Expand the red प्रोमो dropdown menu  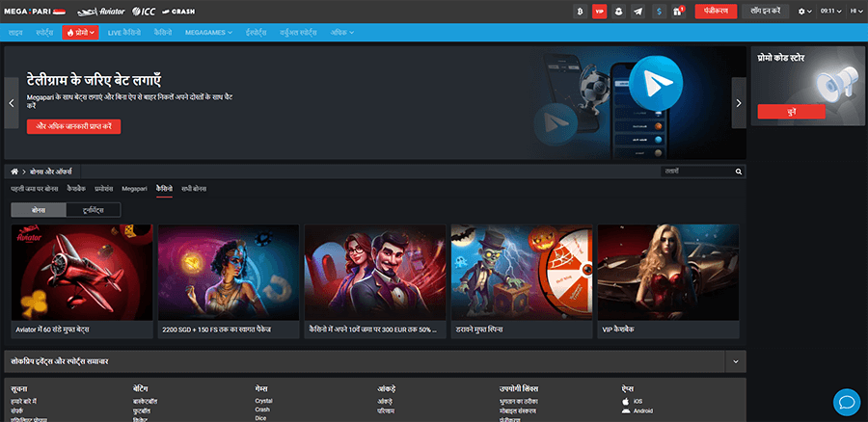tap(80, 33)
